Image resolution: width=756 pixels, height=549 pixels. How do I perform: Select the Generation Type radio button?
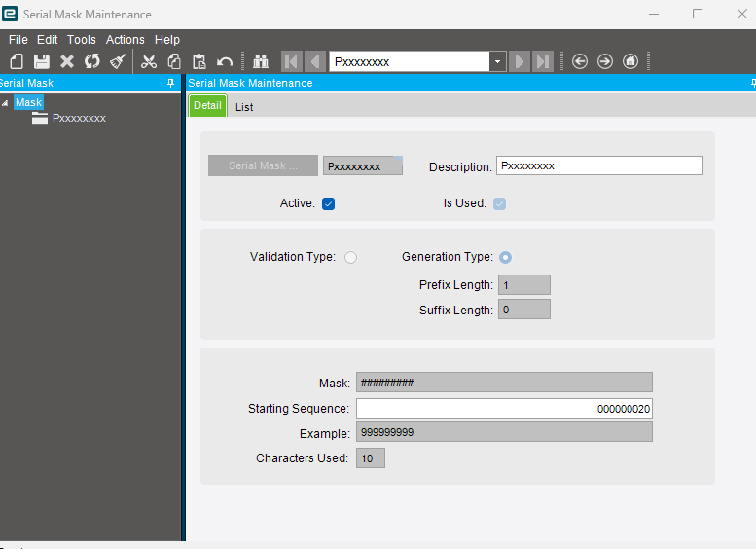click(506, 257)
